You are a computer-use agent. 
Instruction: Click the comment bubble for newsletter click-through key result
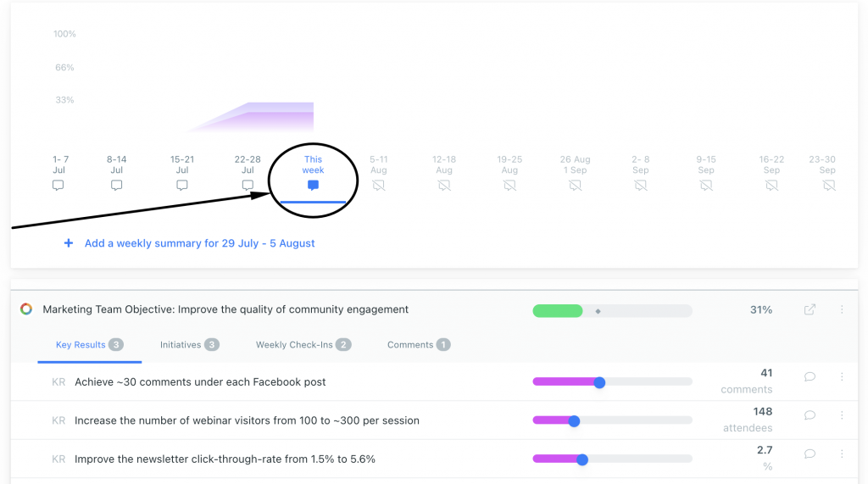coord(810,454)
